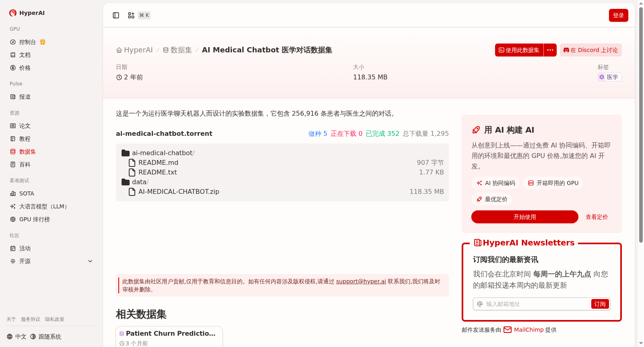Click the support@hyper.ai email link
644x347 pixels.
(x=361, y=281)
